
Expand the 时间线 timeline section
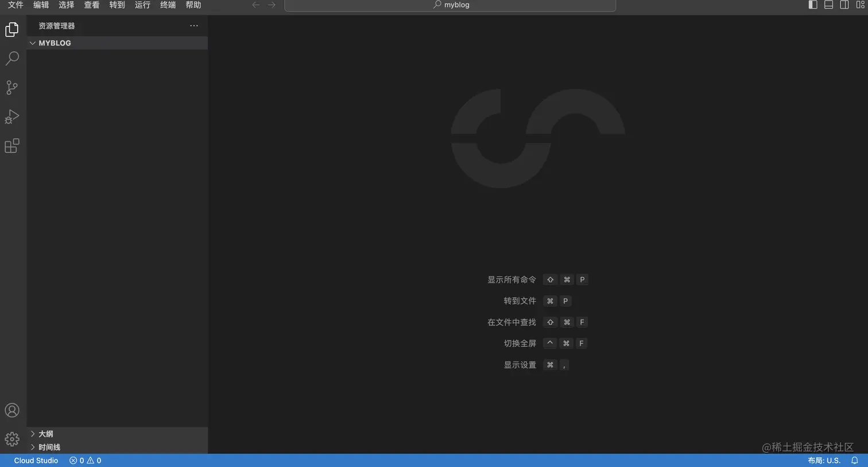tap(117, 447)
